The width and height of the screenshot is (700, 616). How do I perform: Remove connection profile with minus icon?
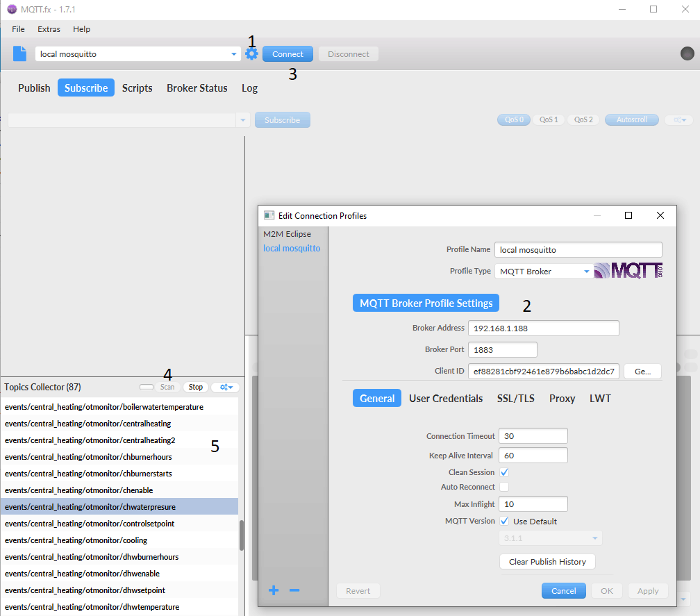tap(294, 590)
